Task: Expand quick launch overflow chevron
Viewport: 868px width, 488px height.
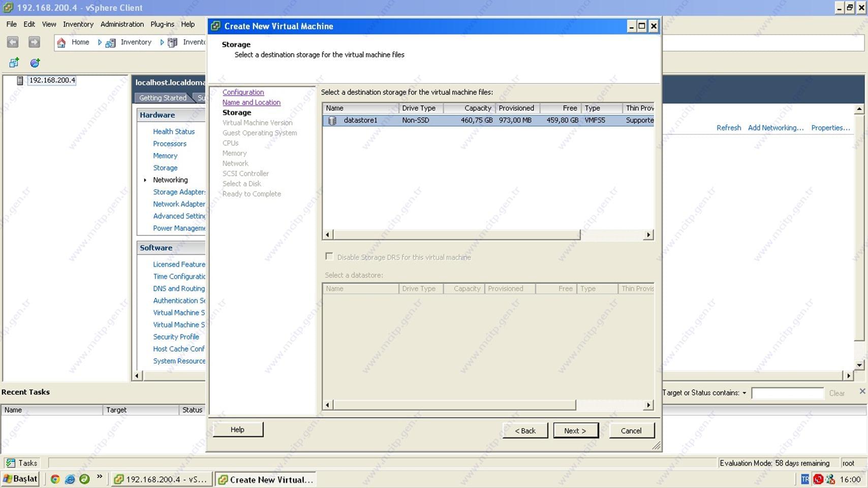Action: click(x=100, y=477)
